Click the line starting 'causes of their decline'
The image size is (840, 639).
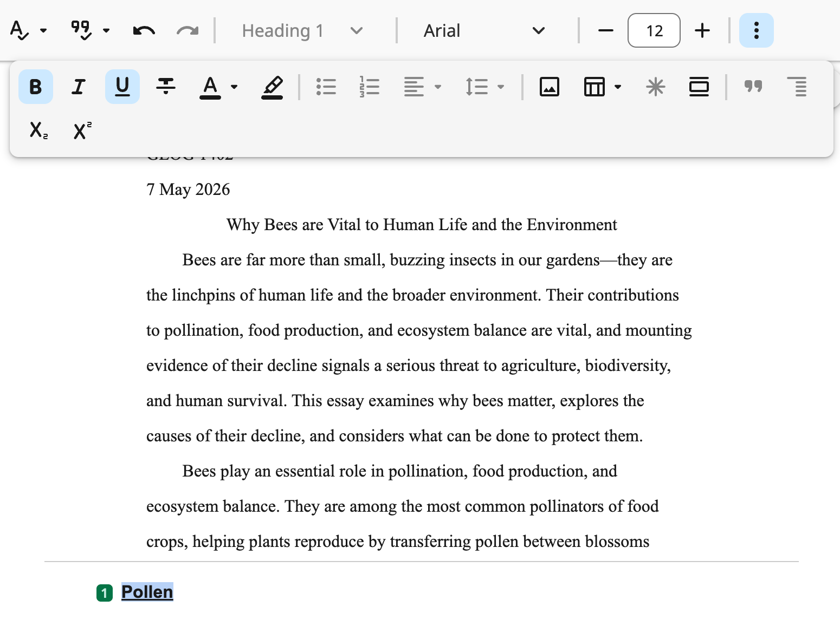pyautogui.click(x=395, y=436)
